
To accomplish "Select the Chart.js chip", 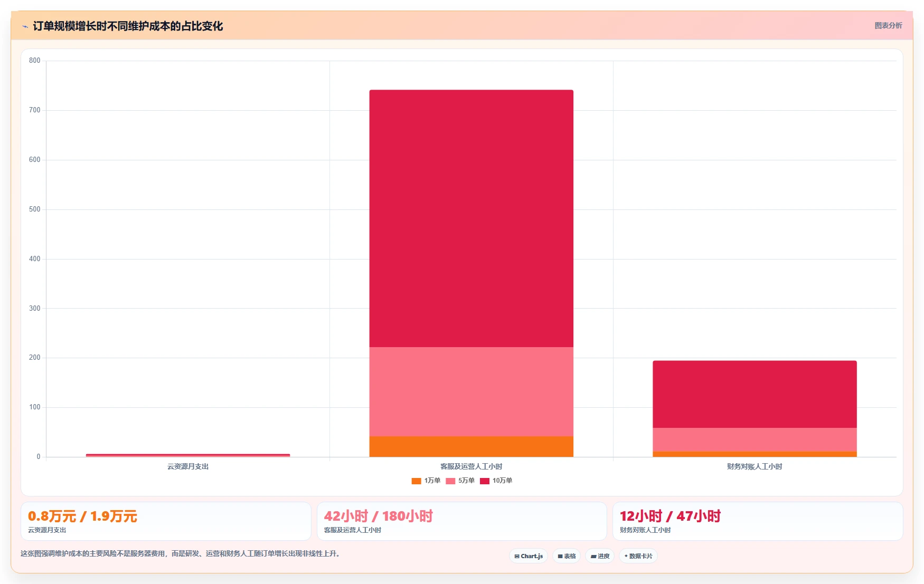I will (x=529, y=556).
